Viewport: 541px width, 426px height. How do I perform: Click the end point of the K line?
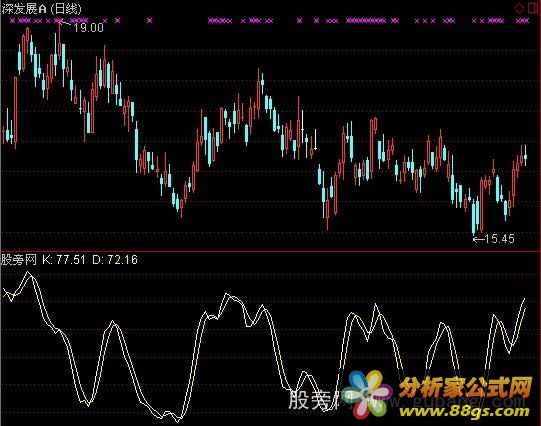click(x=525, y=299)
